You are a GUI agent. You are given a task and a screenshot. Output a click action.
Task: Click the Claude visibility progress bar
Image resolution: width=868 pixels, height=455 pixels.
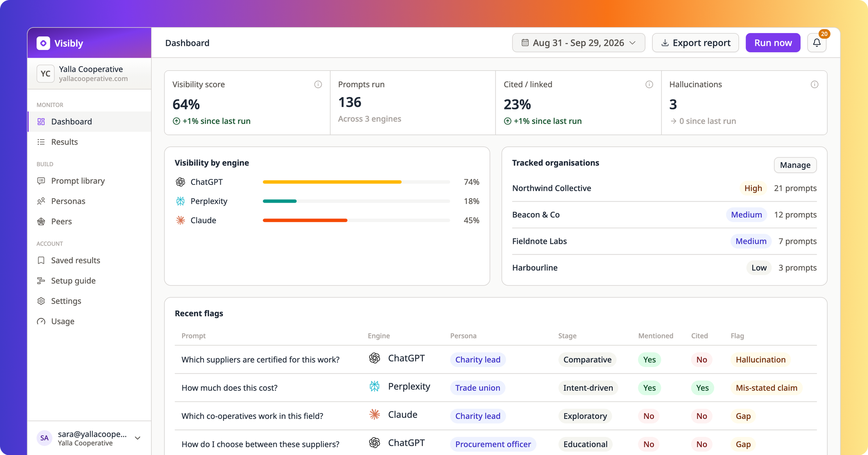click(x=356, y=221)
